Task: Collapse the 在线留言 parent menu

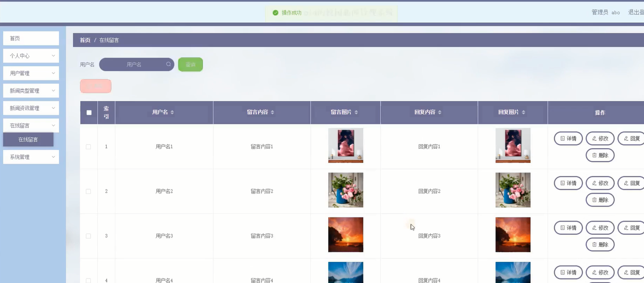Action: pos(31,125)
